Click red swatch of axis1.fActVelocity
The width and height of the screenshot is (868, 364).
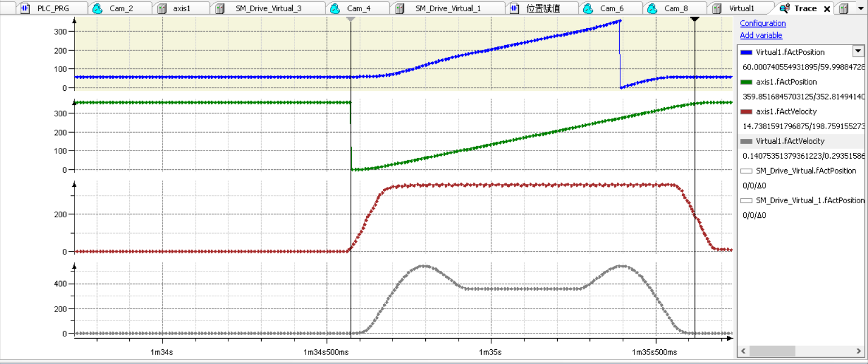click(747, 112)
